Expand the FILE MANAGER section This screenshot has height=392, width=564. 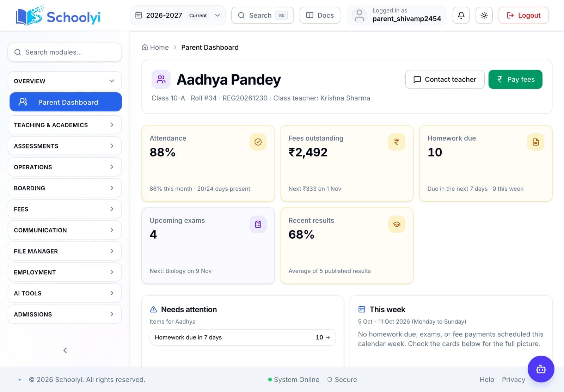click(65, 251)
